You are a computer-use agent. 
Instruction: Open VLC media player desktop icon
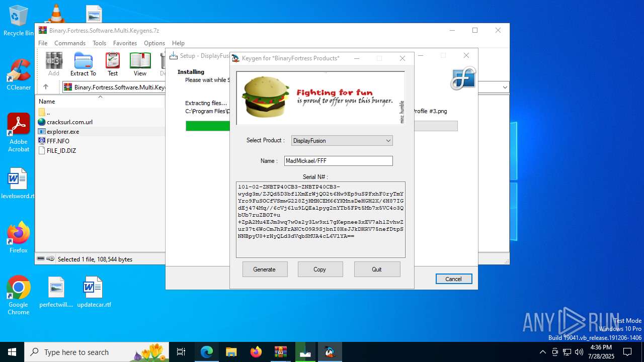56,13
